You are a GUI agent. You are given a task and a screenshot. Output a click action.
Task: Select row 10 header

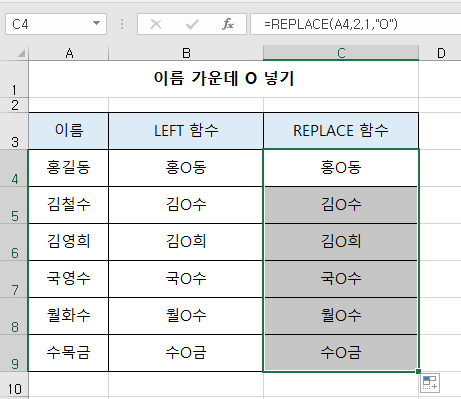click(14, 385)
